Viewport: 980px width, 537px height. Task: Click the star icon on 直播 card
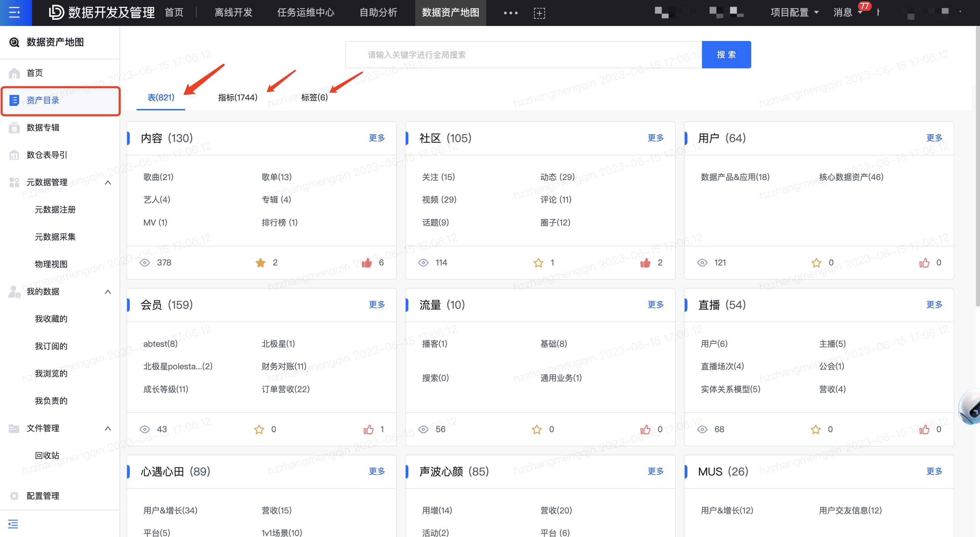(x=816, y=429)
